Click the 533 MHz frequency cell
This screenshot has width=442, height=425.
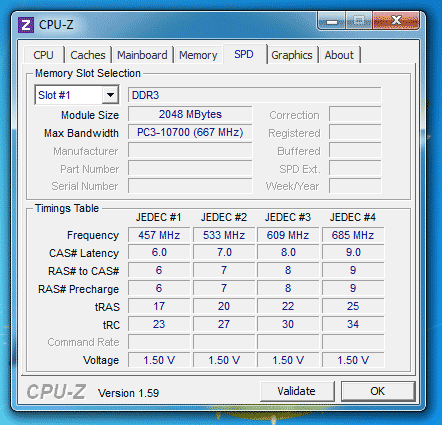point(224,235)
